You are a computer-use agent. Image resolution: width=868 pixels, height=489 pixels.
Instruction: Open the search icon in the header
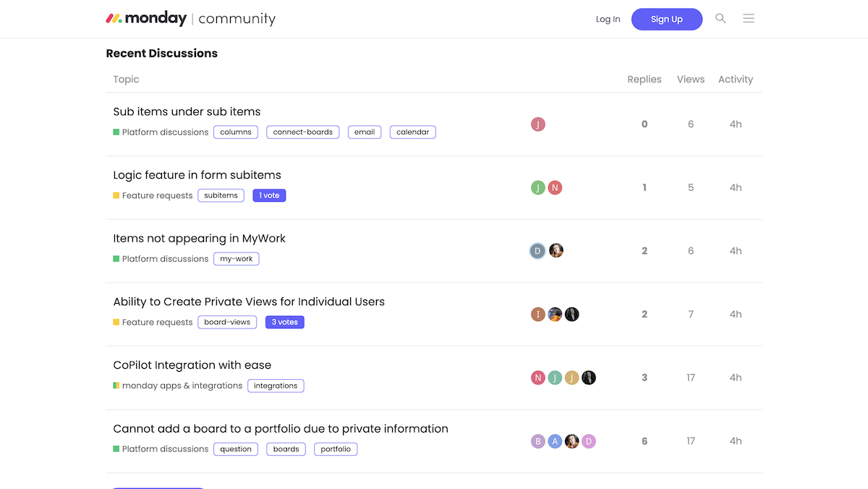[x=720, y=19]
